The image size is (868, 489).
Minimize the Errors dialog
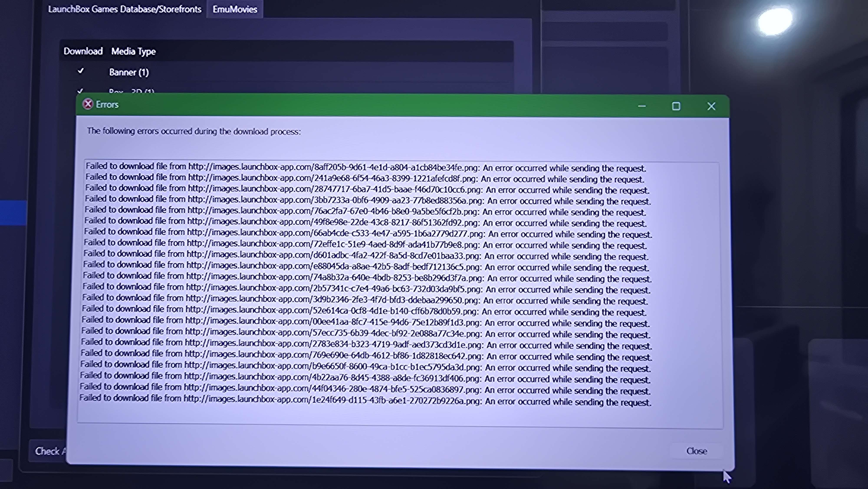point(642,106)
